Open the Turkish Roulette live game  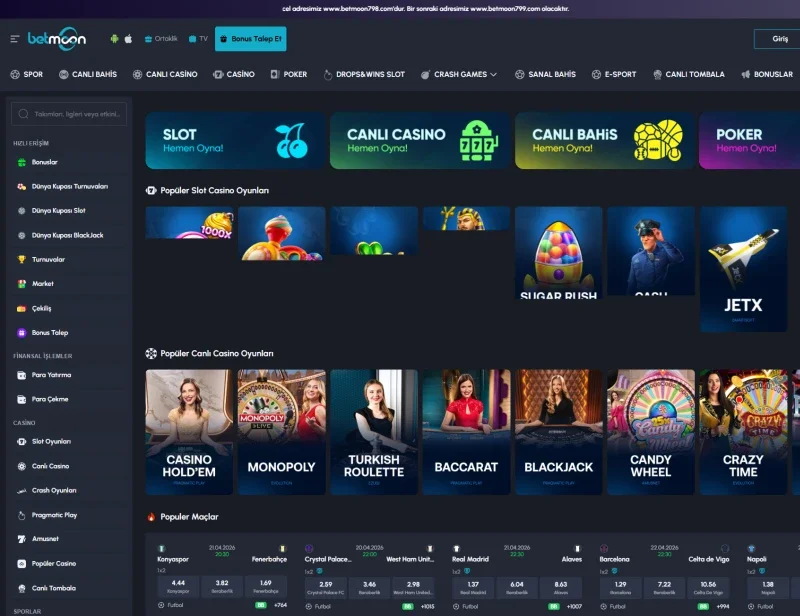pos(374,432)
